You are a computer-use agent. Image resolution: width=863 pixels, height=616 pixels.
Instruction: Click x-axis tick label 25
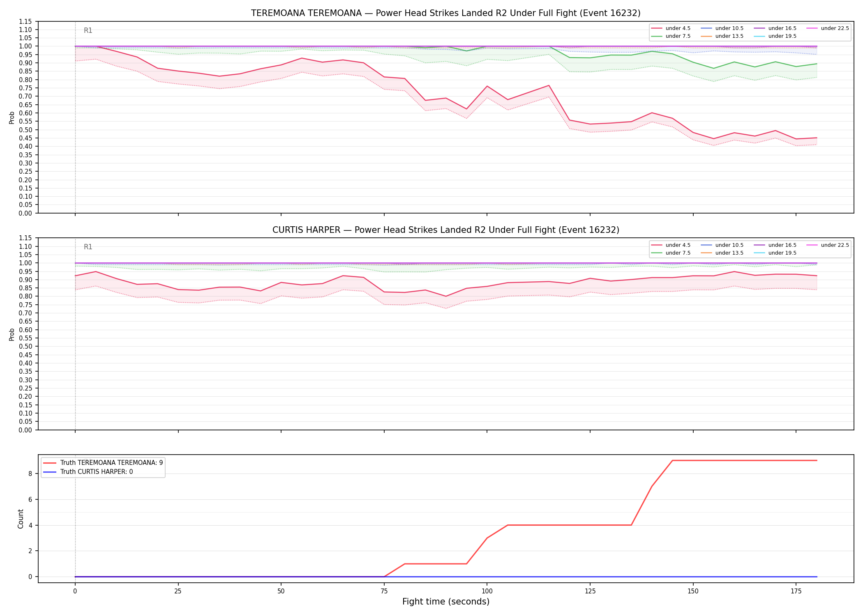178,591
